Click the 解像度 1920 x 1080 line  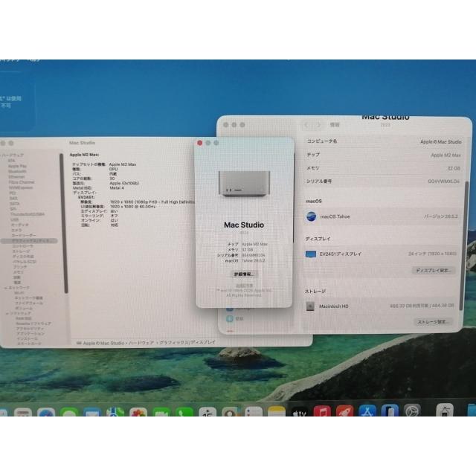[x=138, y=202]
